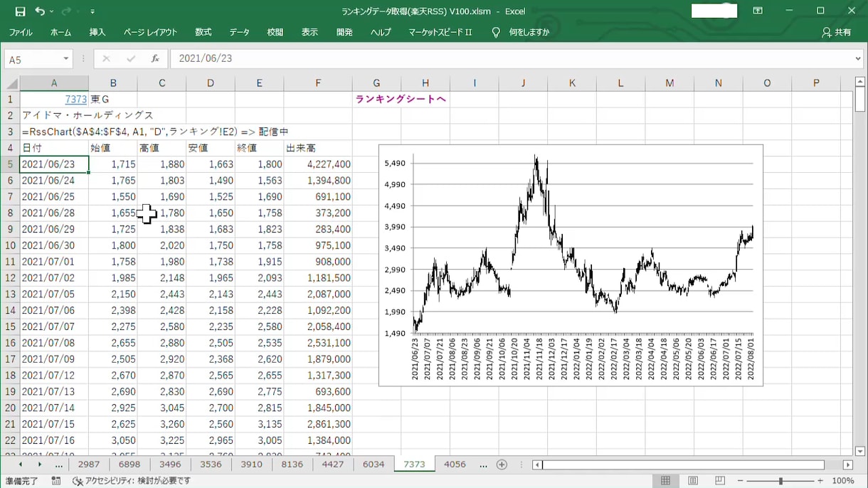Click the left hidden-sheets ellipsis
Viewport: 868px width, 488px height.
click(x=58, y=465)
